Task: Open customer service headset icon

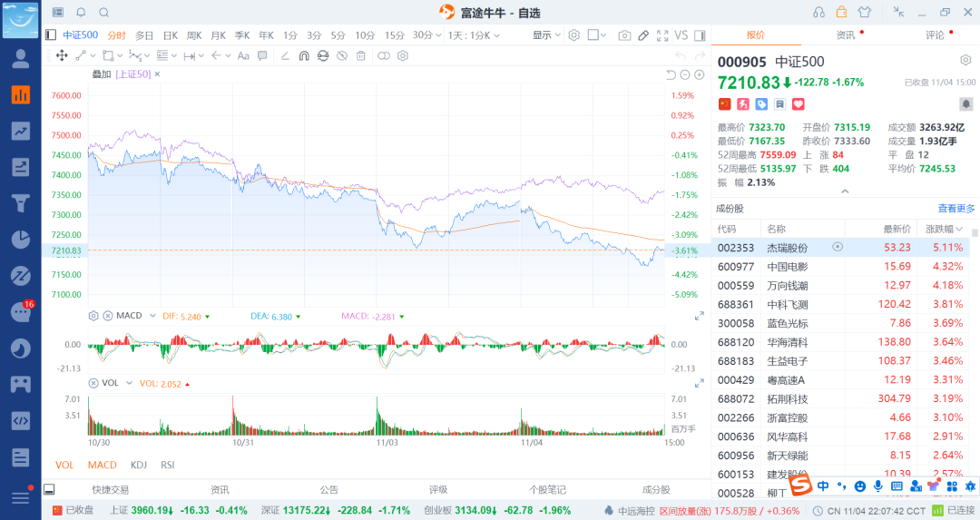Action: coord(818,13)
